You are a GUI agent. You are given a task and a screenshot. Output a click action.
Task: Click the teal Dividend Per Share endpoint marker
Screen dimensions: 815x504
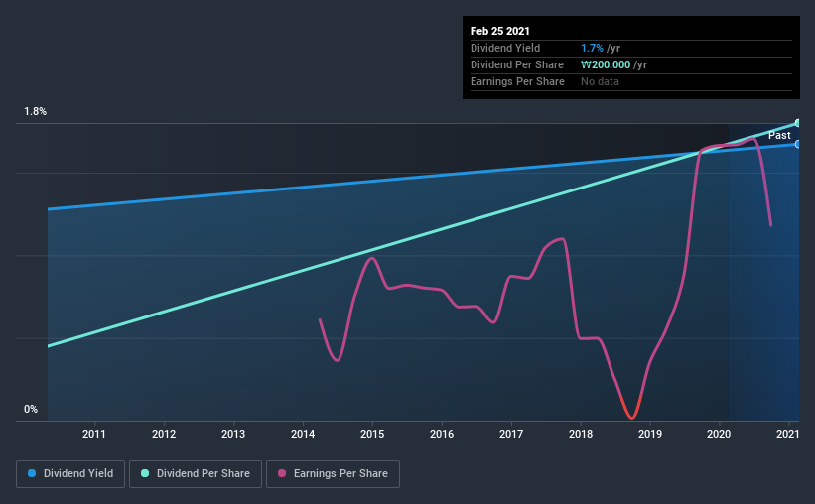797,123
